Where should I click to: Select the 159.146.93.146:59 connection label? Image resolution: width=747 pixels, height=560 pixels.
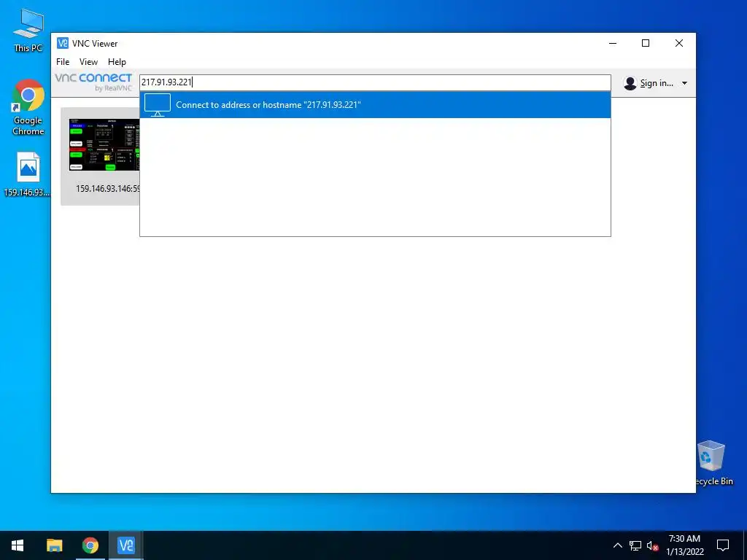(x=108, y=189)
